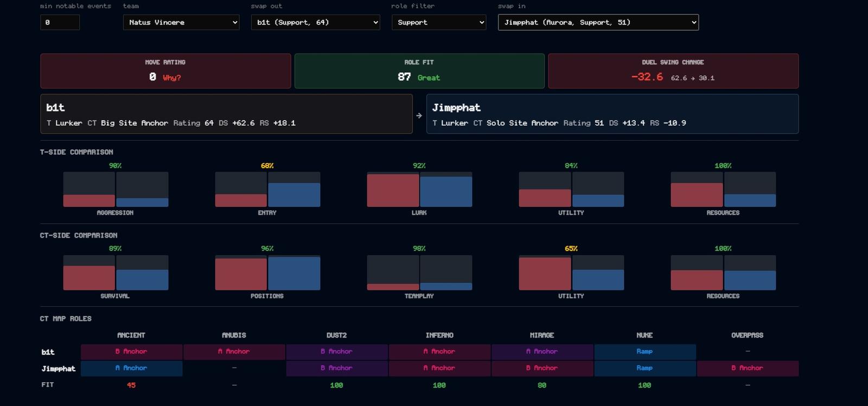
Task: Expand the swap in Jimpphat dropdown
Action: click(598, 22)
